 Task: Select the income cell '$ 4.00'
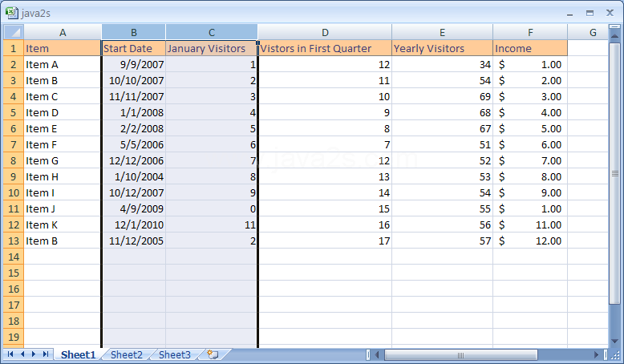(530, 112)
